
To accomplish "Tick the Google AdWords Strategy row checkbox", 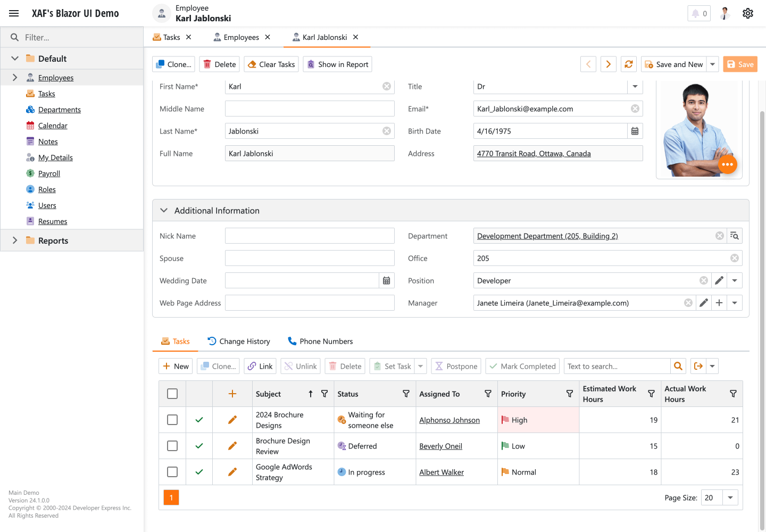I will point(172,472).
